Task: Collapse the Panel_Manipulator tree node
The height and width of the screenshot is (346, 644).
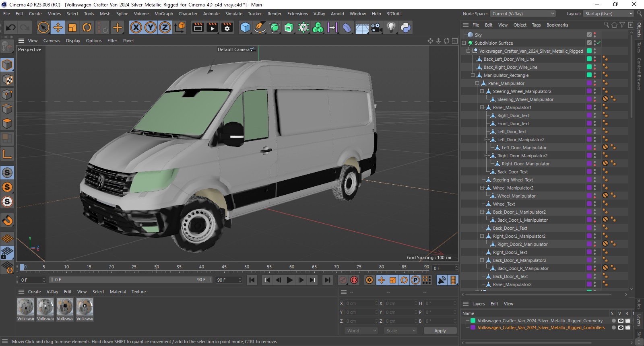Action: pyautogui.click(x=477, y=83)
